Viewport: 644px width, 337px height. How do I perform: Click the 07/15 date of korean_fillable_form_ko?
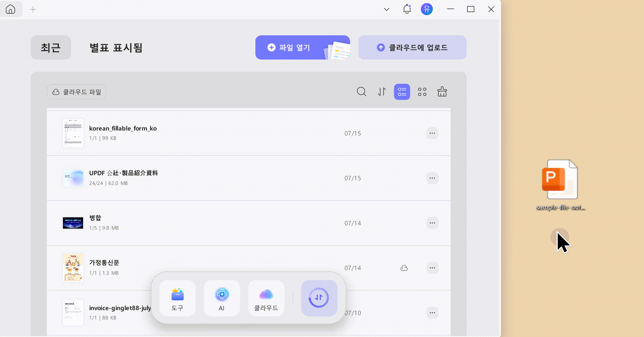[x=353, y=134]
